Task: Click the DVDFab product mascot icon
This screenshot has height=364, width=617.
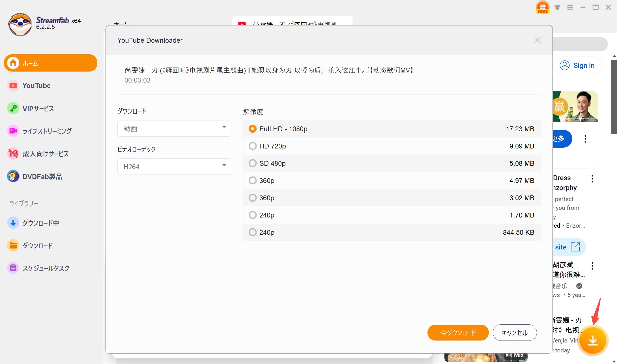Action: pos(13,176)
